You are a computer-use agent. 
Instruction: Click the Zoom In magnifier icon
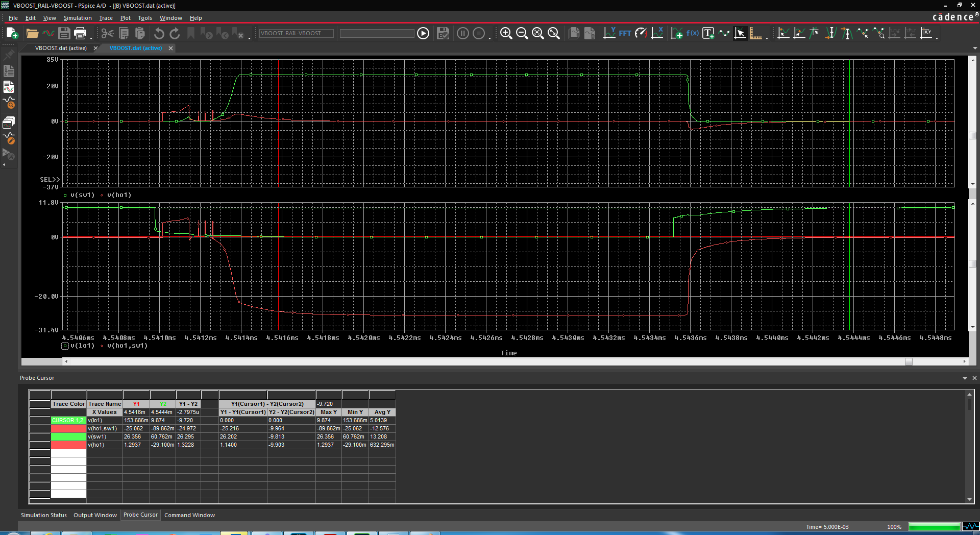pyautogui.click(x=506, y=33)
